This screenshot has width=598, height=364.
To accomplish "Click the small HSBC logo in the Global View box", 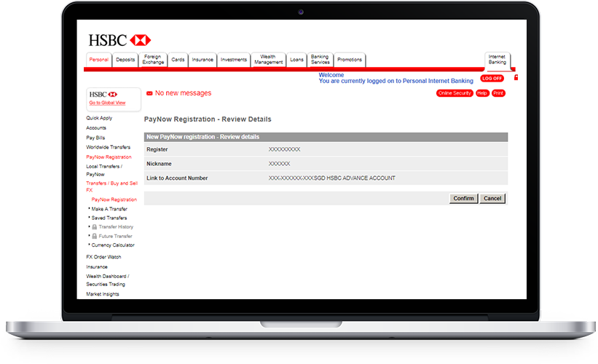I will click(103, 94).
